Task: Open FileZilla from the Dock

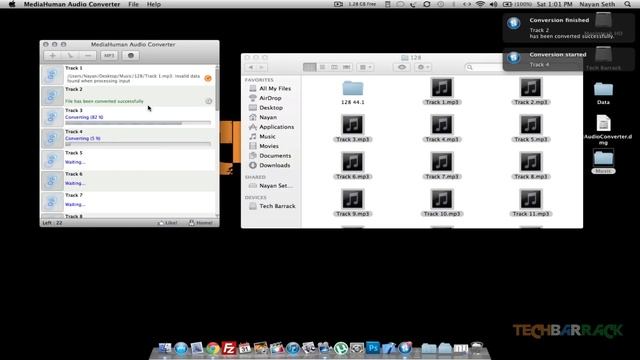Action: tap(229, 348)
